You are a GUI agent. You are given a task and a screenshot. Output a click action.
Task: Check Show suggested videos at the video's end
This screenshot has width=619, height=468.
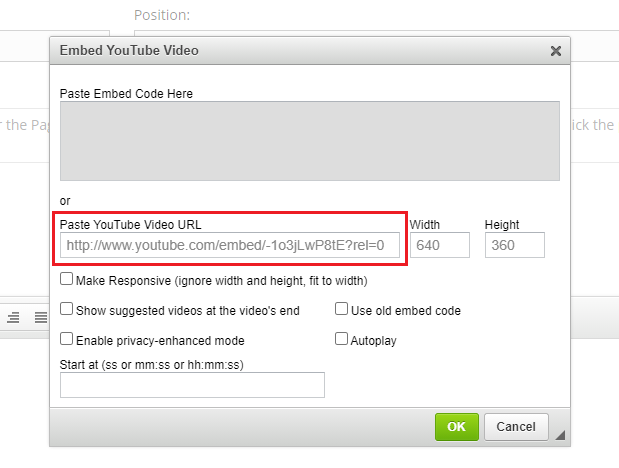(x=66, y=309)
